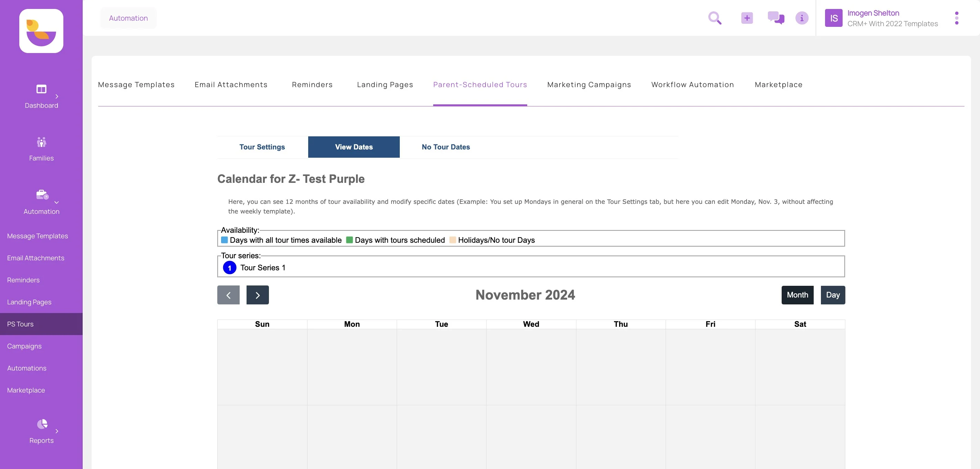Go to next month arrow
This screenshot has height=469, width=980.
[x=258, y=295]
